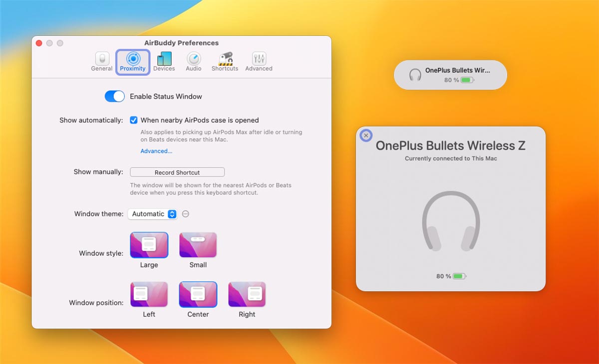Image resolution: width=599 pixels, height=364 pixels.
Task: Click the Record Shortcut button
Action: [x=177, y=172]
